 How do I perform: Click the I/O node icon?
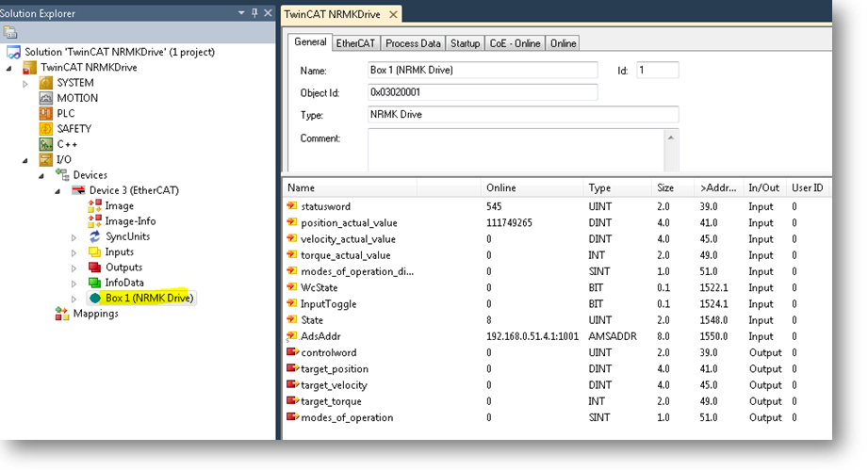[46, 160]
